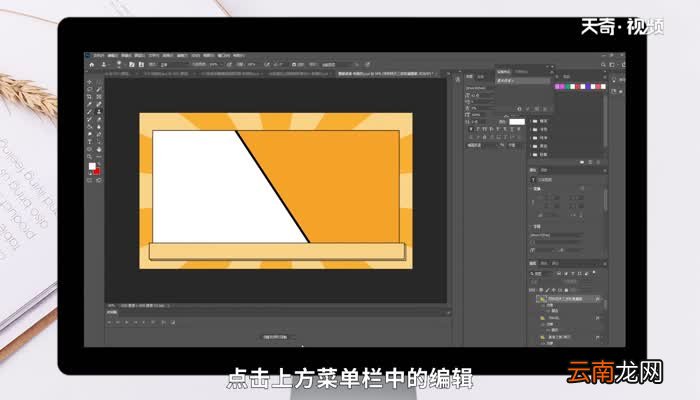Select the Eraser tool

pyautogui.click(x=99, y=119)
